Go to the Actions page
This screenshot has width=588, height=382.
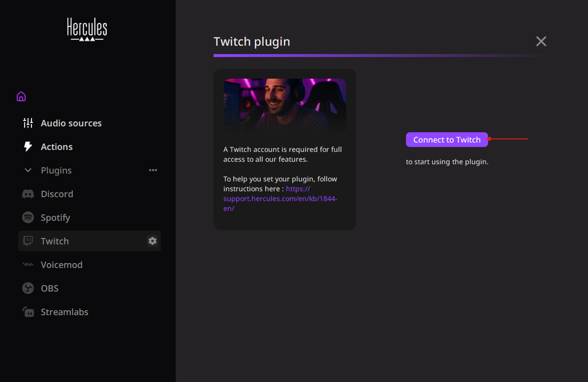57,147
